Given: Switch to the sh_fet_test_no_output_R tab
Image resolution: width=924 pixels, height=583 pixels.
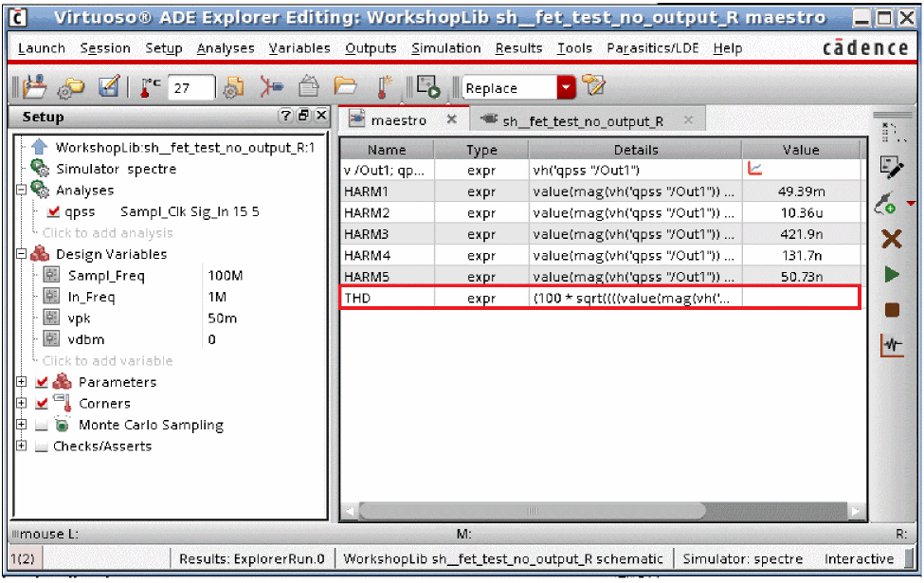Looking at the screenshot, I should [x=582, y=120].
